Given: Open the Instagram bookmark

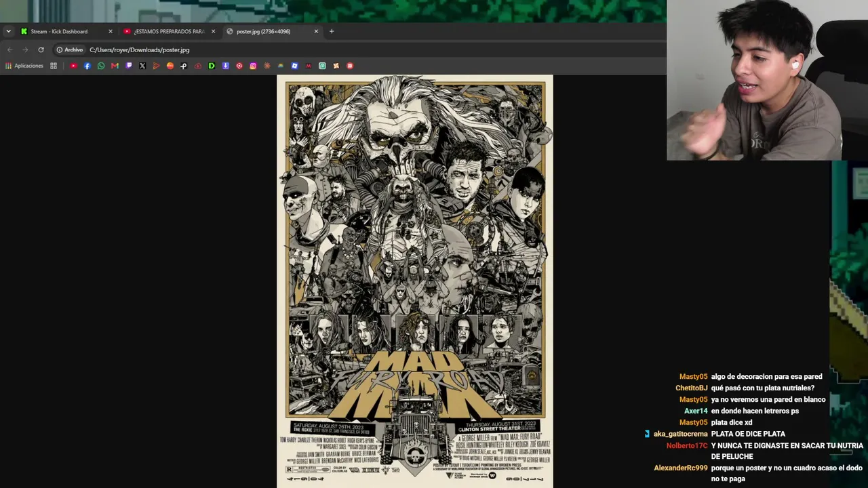Looking at the screenshot, I should point(253,66).
